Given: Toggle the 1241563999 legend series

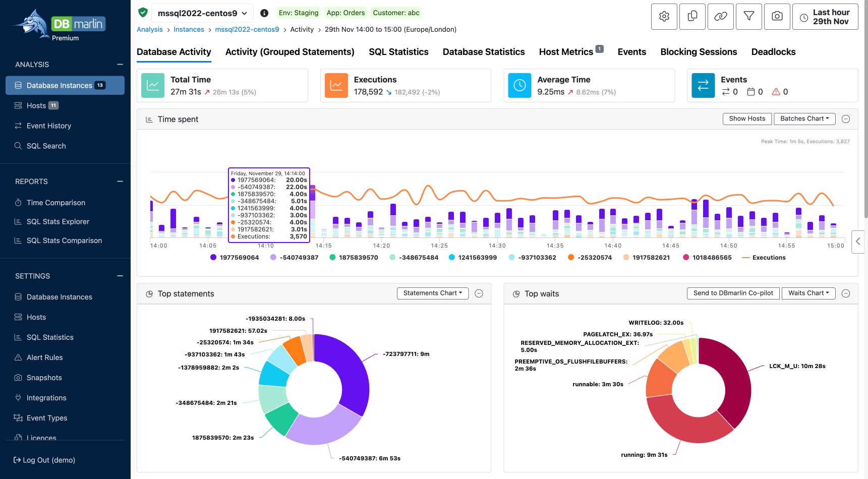Looking at the screenshot, I should point(473,258).
